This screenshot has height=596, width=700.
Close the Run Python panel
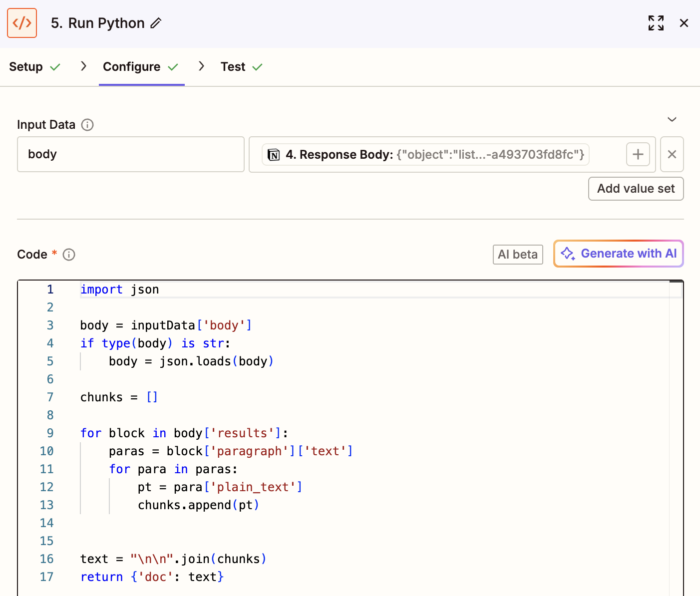coord(684,23)
